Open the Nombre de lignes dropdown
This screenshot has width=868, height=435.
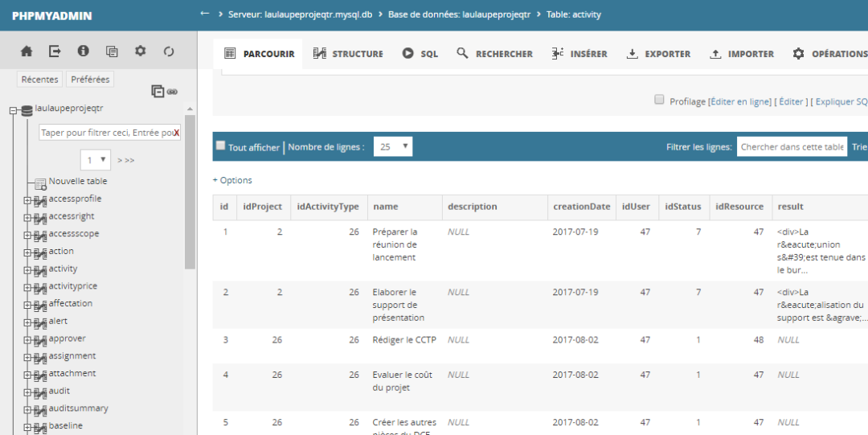tap(393, 147)
